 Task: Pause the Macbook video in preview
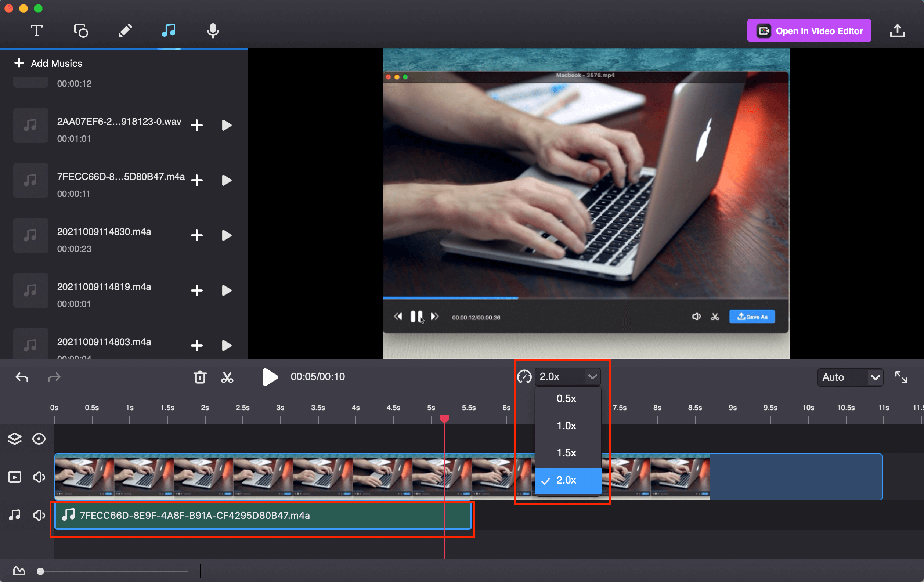[416, 317]
